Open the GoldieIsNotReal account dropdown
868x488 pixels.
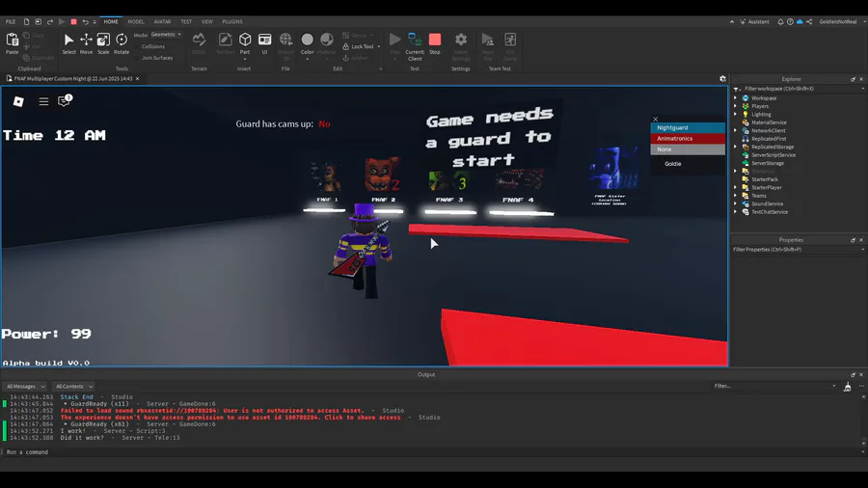pos(841,21)
